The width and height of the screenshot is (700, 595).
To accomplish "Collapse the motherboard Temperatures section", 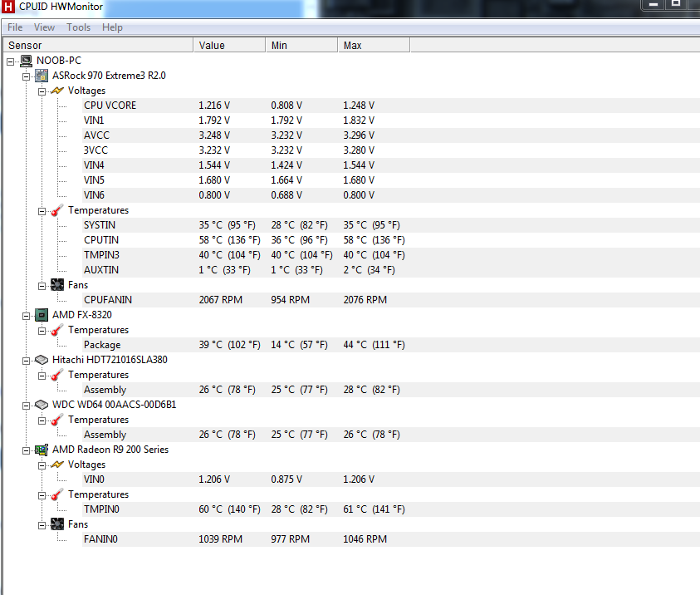I will point(42,212).
